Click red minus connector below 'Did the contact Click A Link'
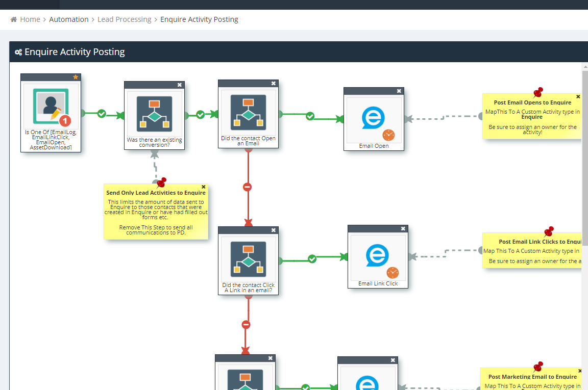This screenshot has height=390, width=588. click(246, 325)
